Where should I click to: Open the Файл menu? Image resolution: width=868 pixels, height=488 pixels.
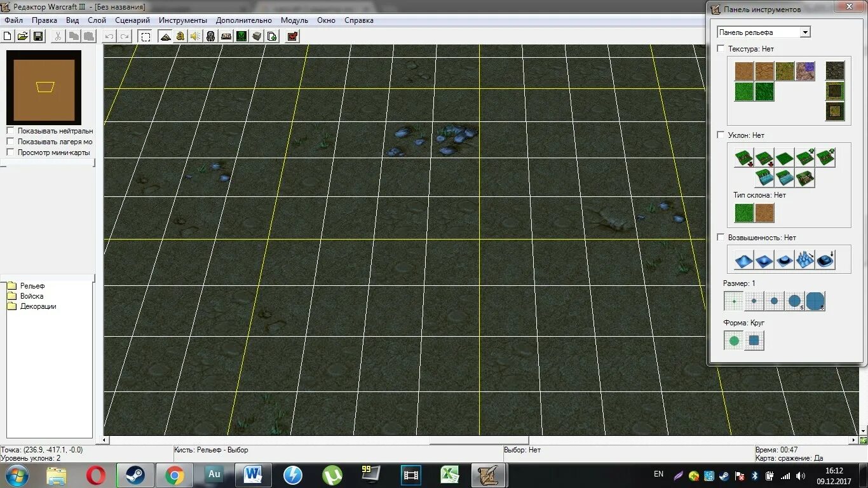tap(13, 20)
